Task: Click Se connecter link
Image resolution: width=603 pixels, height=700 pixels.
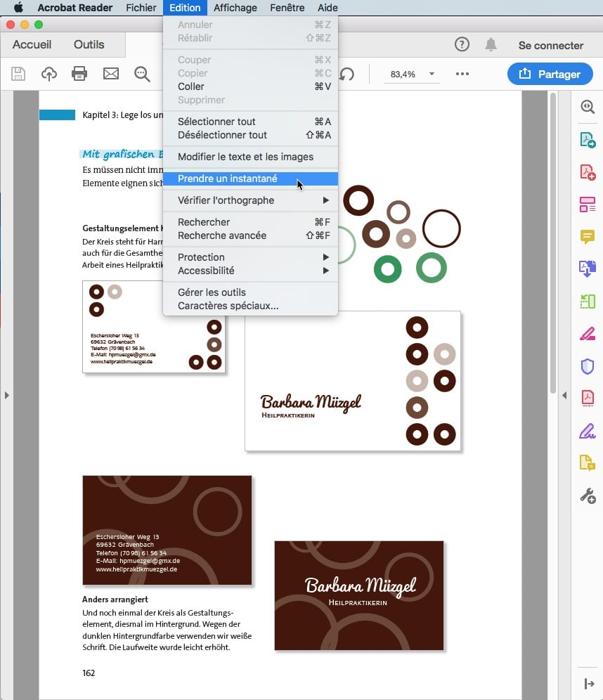Action: coord(550,45)
